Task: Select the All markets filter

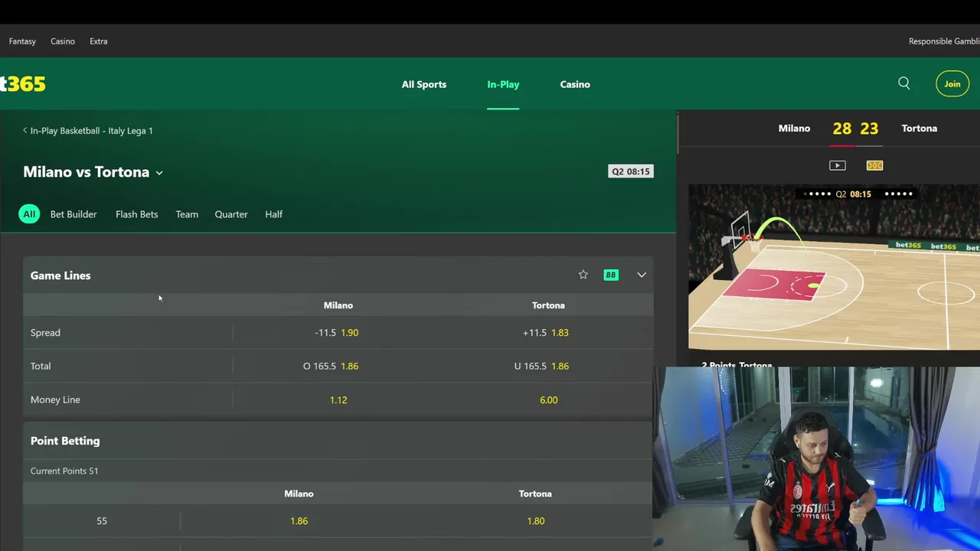Action: [x=29, y=214]
